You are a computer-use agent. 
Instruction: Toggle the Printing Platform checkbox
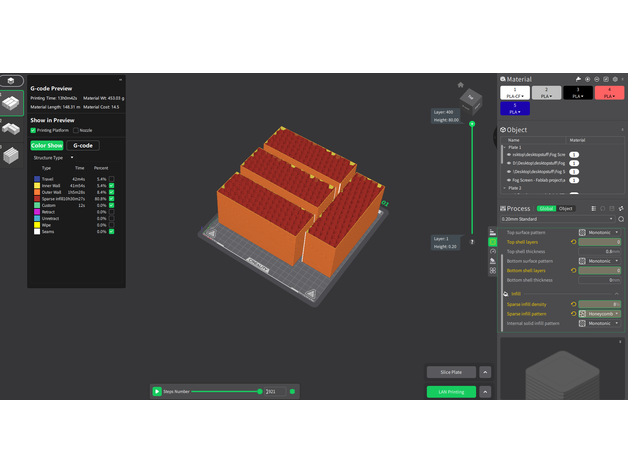pos(33,129)
